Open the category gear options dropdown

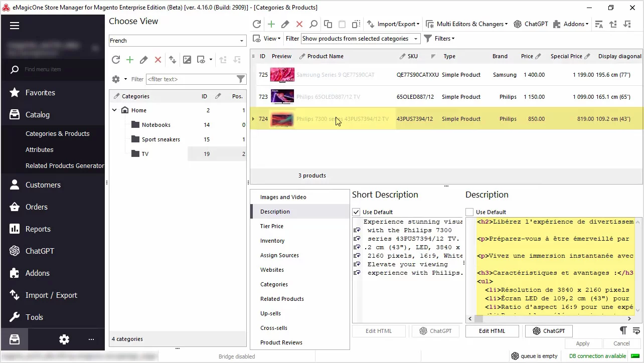tap(118, 79)
